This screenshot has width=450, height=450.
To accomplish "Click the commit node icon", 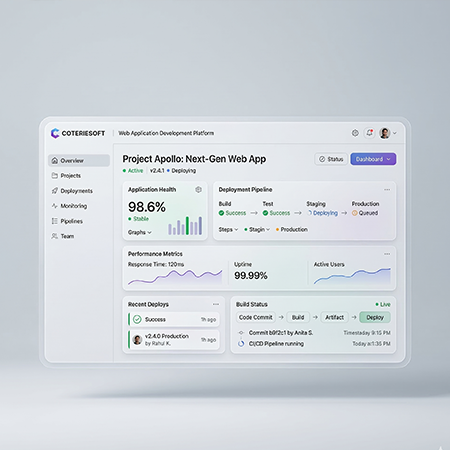I will (x=241, y=333).
